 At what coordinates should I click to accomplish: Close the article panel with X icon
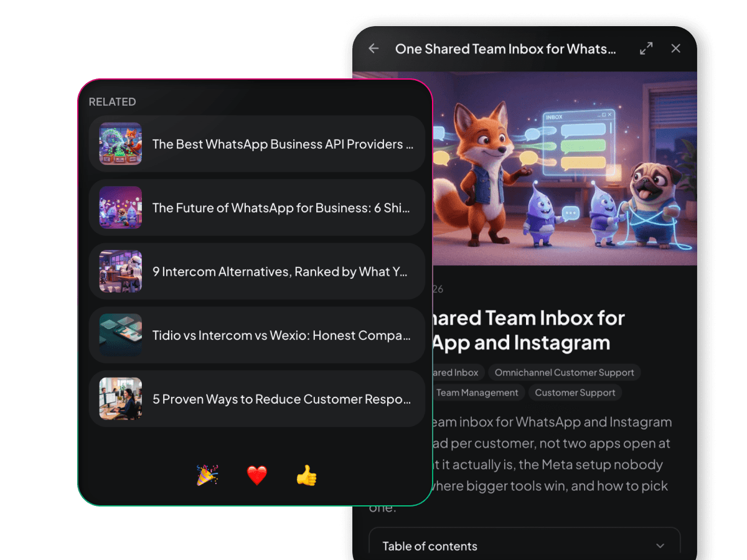point(675,49)
